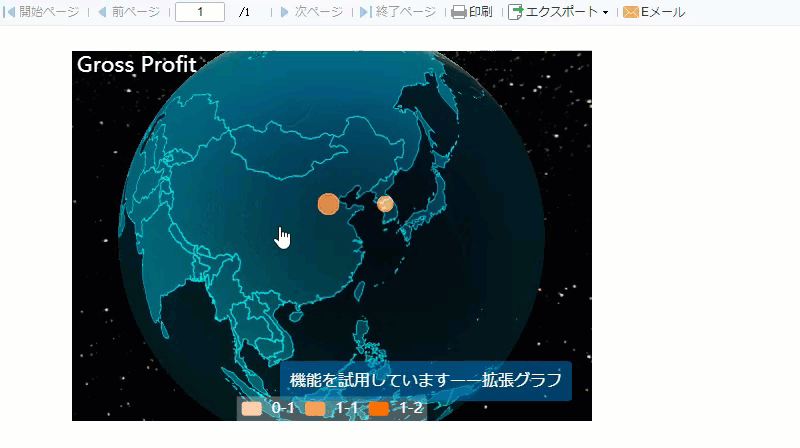Click the printer icon for 印刷
Screen dimensions: 800x448
pos(459,12)
